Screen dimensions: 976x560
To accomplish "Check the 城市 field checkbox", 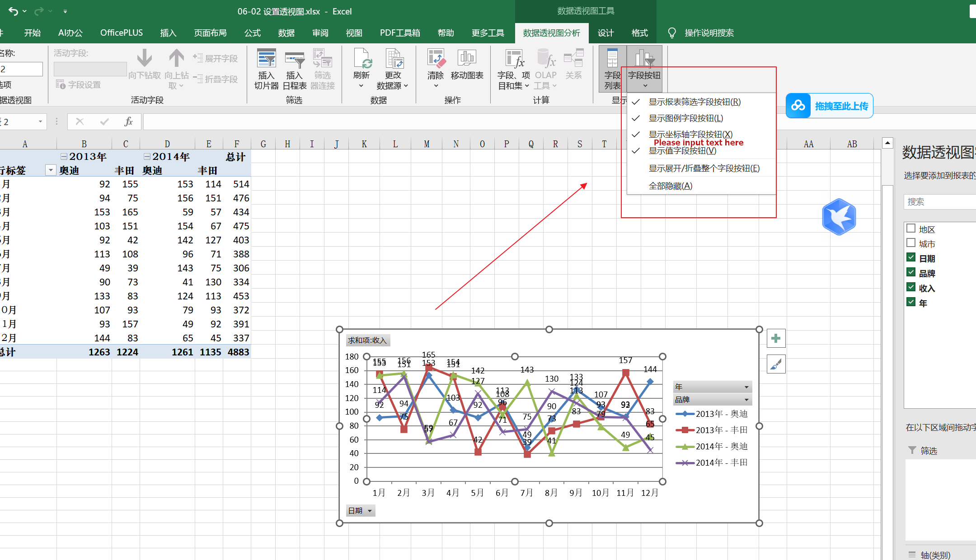I will [911, 243].
